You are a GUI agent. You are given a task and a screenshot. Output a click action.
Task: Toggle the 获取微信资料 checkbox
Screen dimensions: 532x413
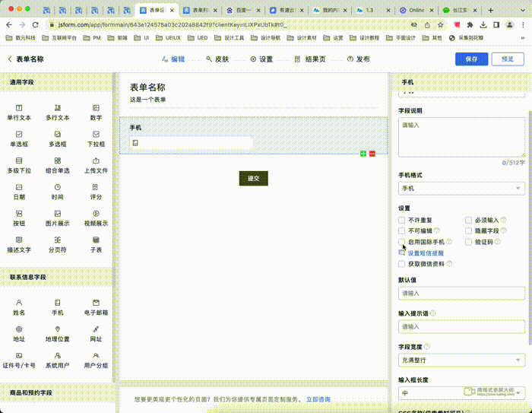point(402,264)
